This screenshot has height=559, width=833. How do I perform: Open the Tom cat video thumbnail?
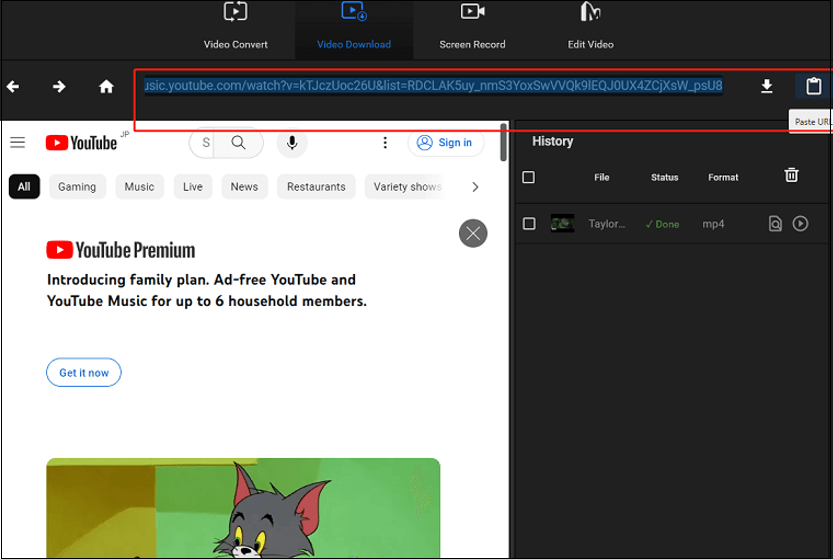[x=243, y=507]
